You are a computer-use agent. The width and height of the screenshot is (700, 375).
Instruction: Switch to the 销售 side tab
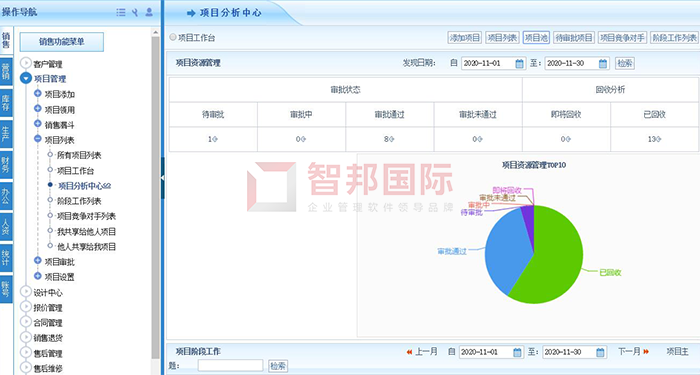click(x=6, y=41)
